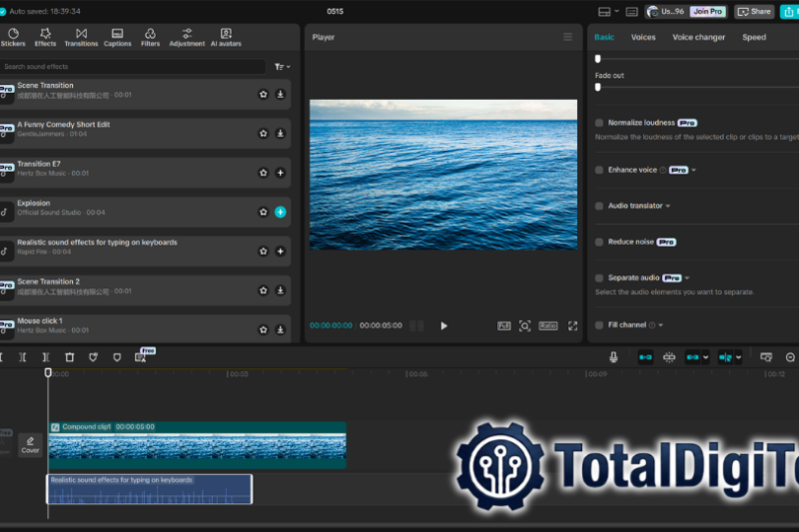Image resolution: width=799 pixels, height=532 pixels.
Task: Enable the Audio translator checkbox
Action: coord(599,206)
